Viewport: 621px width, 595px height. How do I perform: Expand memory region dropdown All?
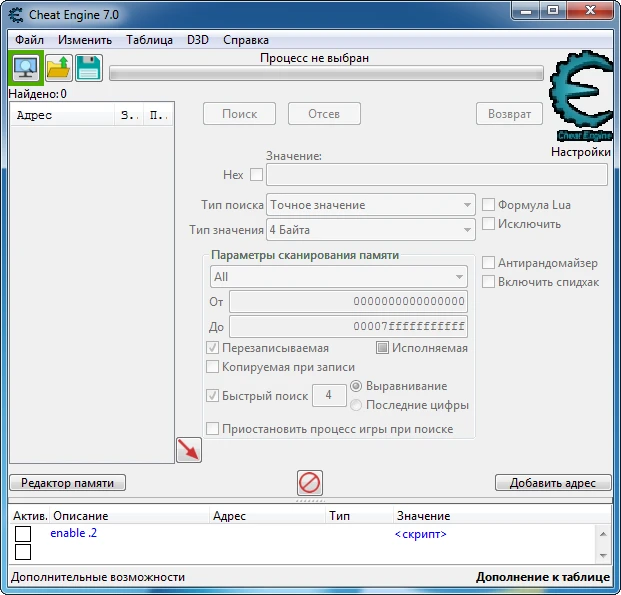click(339, 277)
